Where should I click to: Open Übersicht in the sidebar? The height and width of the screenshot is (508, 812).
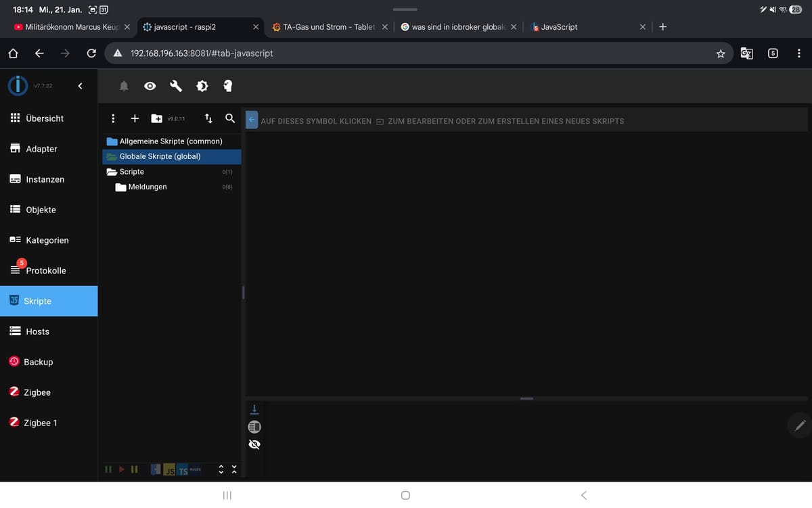point(49,118)
